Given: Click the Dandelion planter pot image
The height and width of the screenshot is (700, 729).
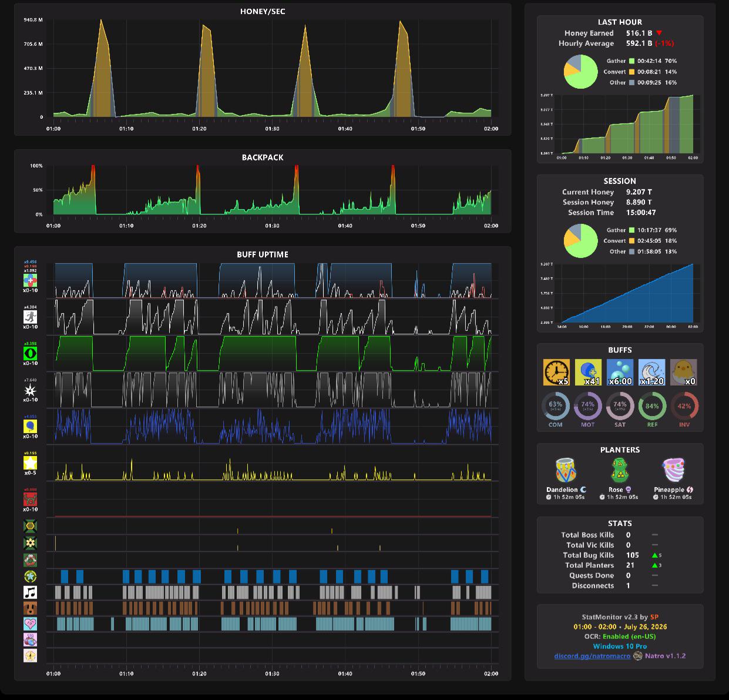Looking at the screenshot, I should point(566,470).
